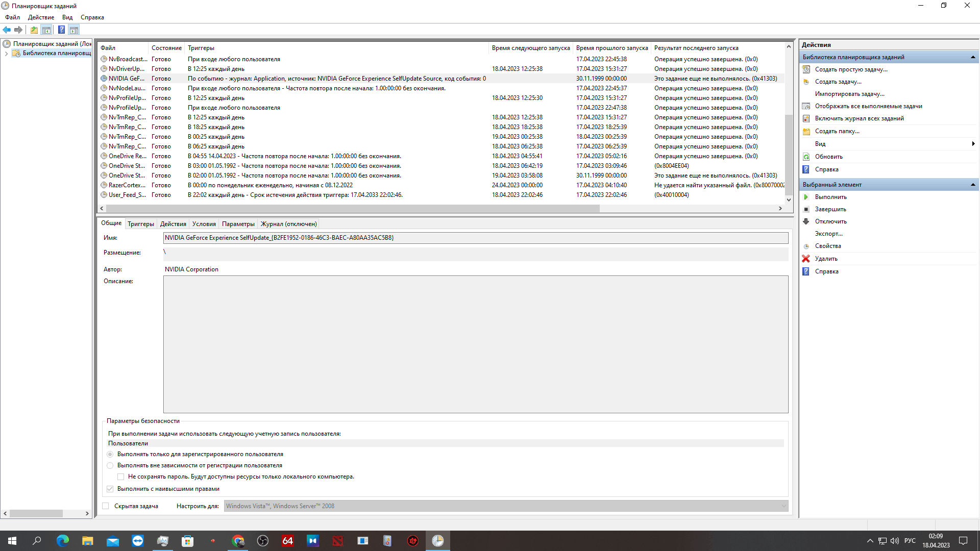The width and height of the screenshot is (980, 551).
Task: Click Экспорт action
Action: coord(829,234)
